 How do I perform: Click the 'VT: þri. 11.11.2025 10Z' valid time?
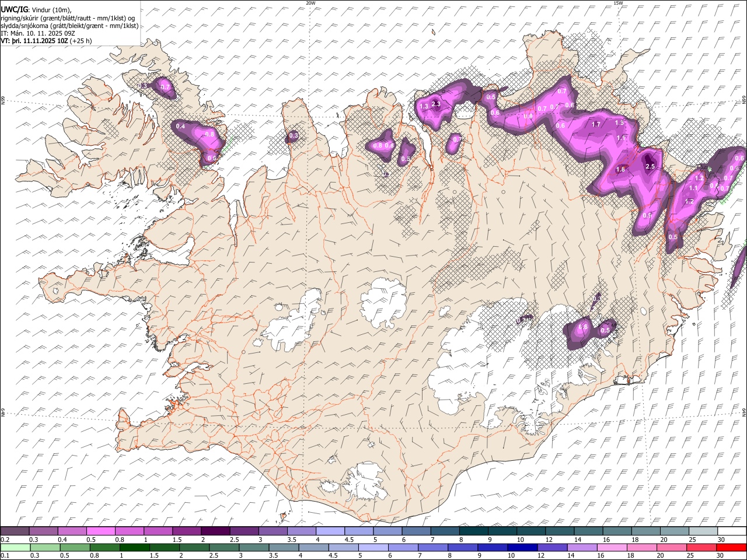(x=34, y=41)
